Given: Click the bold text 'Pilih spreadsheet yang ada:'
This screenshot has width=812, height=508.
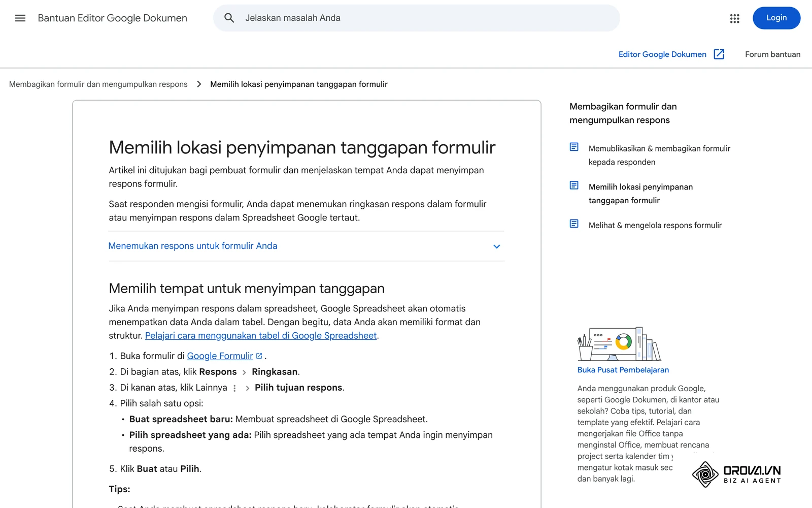Looking at the screenshot, I should click(x=190, y=435).
